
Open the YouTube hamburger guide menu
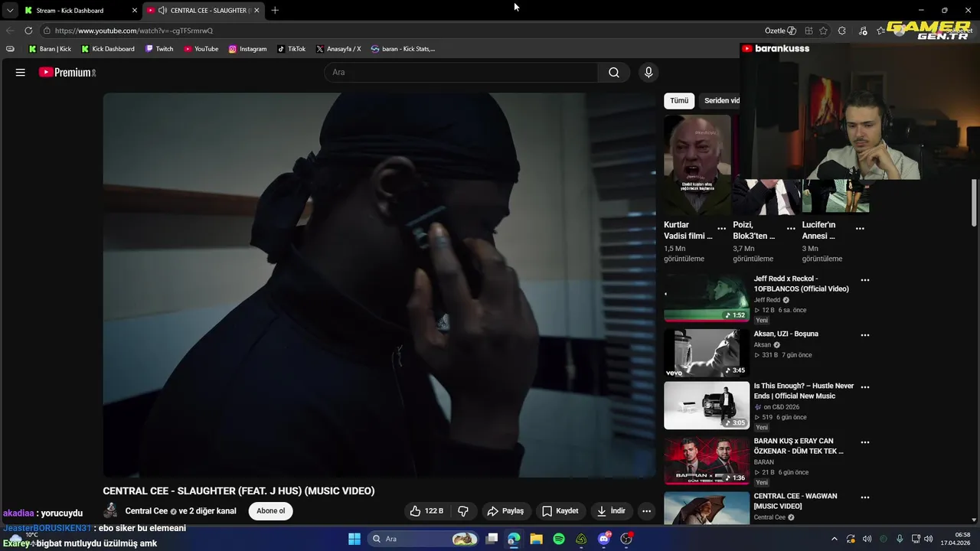[x=21, y=72]
